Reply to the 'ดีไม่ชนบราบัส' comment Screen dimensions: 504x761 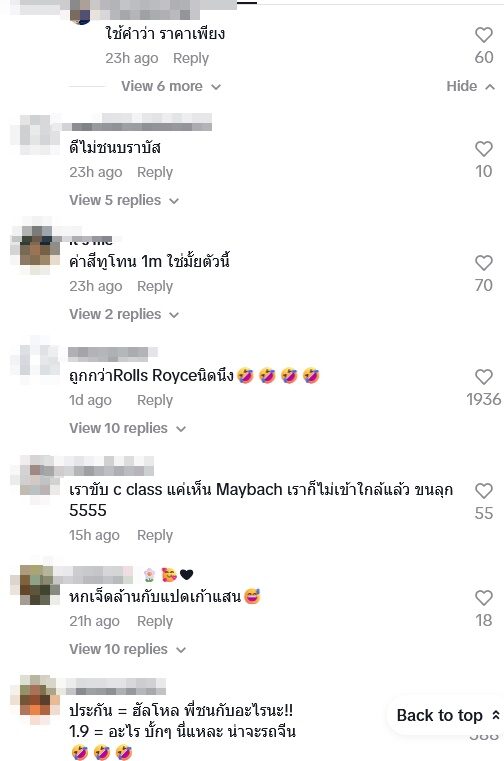tap(155, 172)
